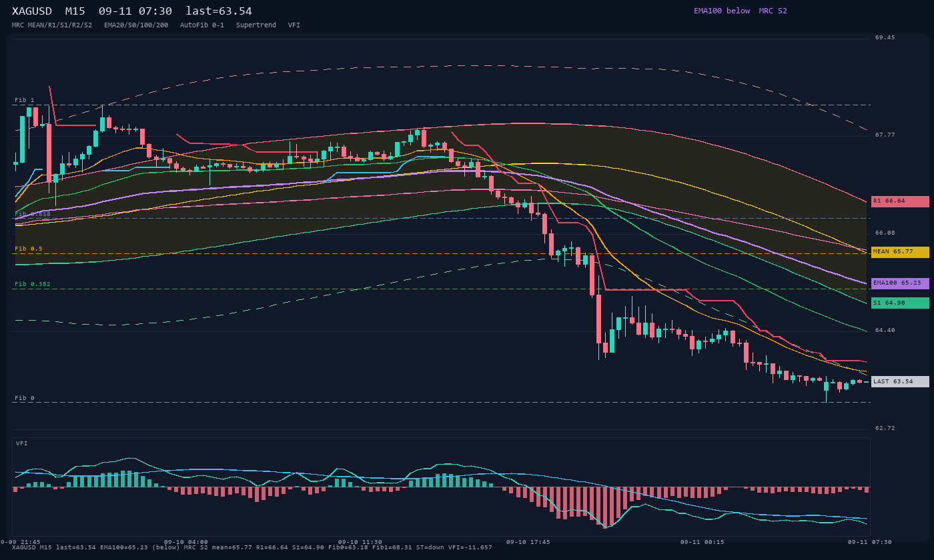934x560 pixels.
Task: Click the "Fib 0" level label
Action: click(25, 398)
